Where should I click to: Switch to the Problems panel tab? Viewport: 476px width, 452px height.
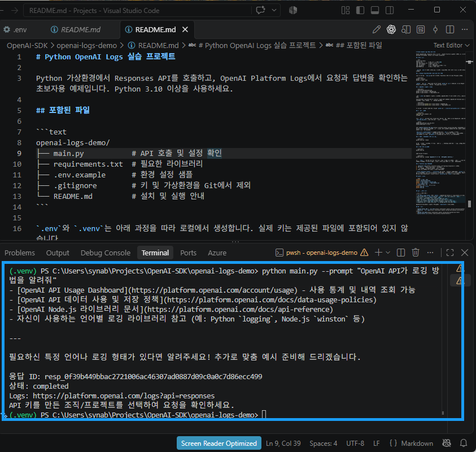(x=20, y=253)
